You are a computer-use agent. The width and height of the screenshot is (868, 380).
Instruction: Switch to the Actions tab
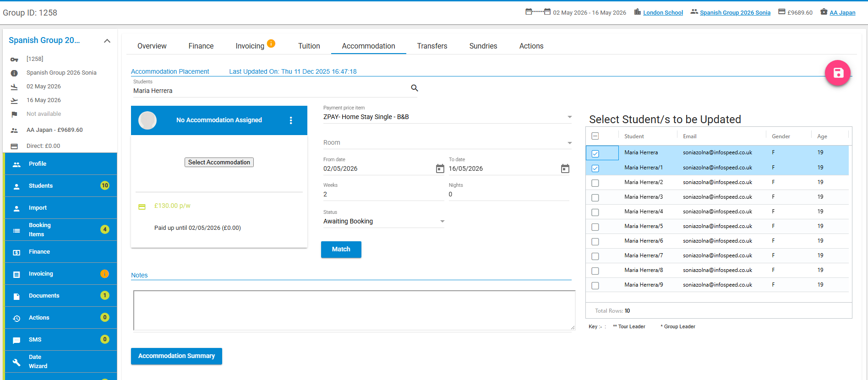point(531,46)
